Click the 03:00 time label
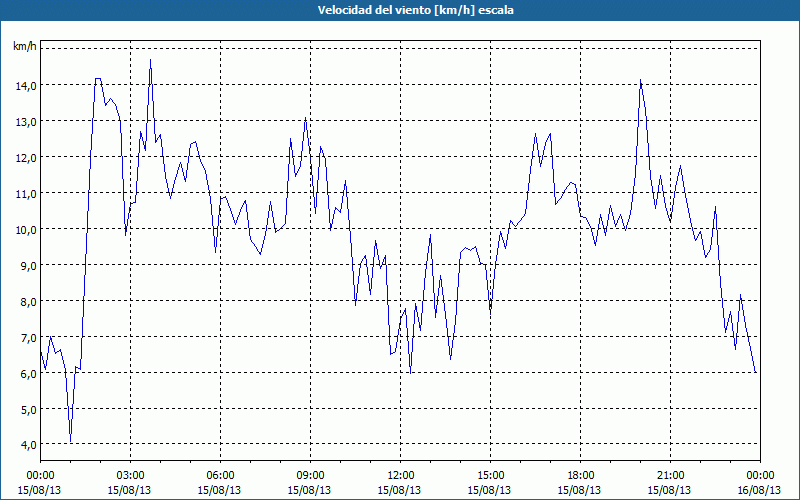Viewport: 800px width, 500px height. [130, 476]
